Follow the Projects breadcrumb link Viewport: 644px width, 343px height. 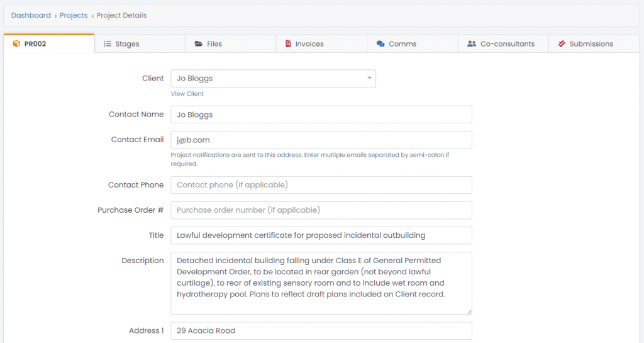[x=74, y=15]
